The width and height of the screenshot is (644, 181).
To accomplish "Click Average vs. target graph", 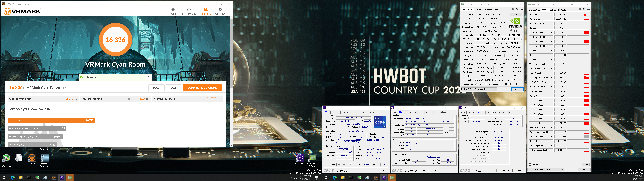I will [x=206, y=99].
